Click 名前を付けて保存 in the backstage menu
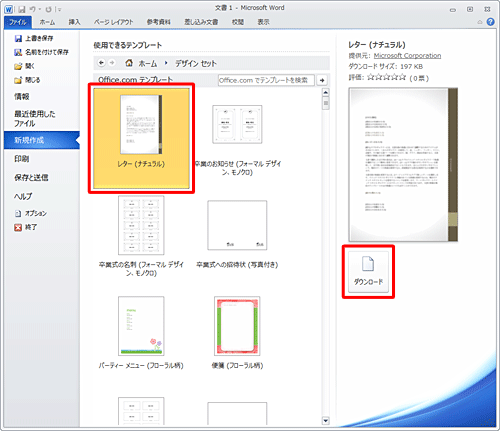 click(41, 52)
